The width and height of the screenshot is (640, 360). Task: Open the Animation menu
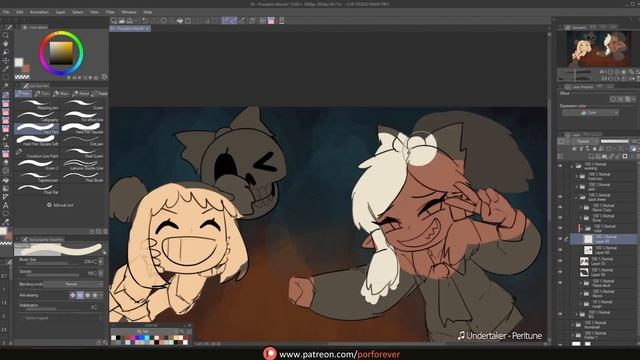pos(39,12)
